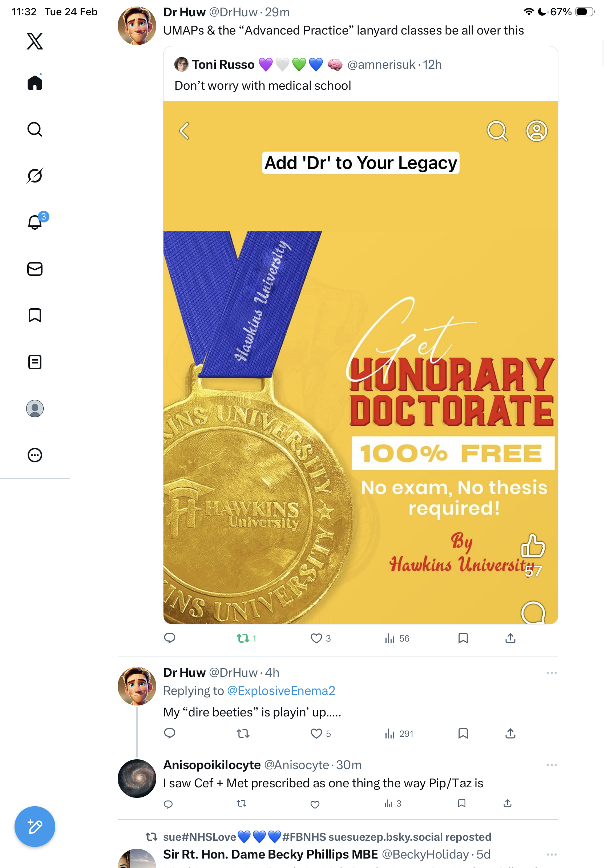Viewport: 606px width, 868px height.
Task: Open the Bookmarks page
Action: 35,315
